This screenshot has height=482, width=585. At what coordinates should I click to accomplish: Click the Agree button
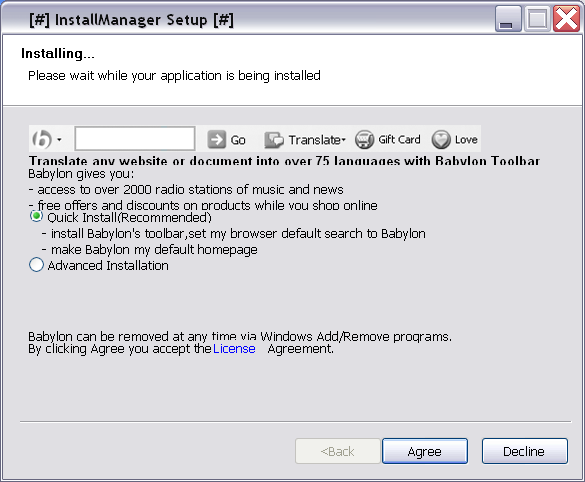(x=425, y=451)
